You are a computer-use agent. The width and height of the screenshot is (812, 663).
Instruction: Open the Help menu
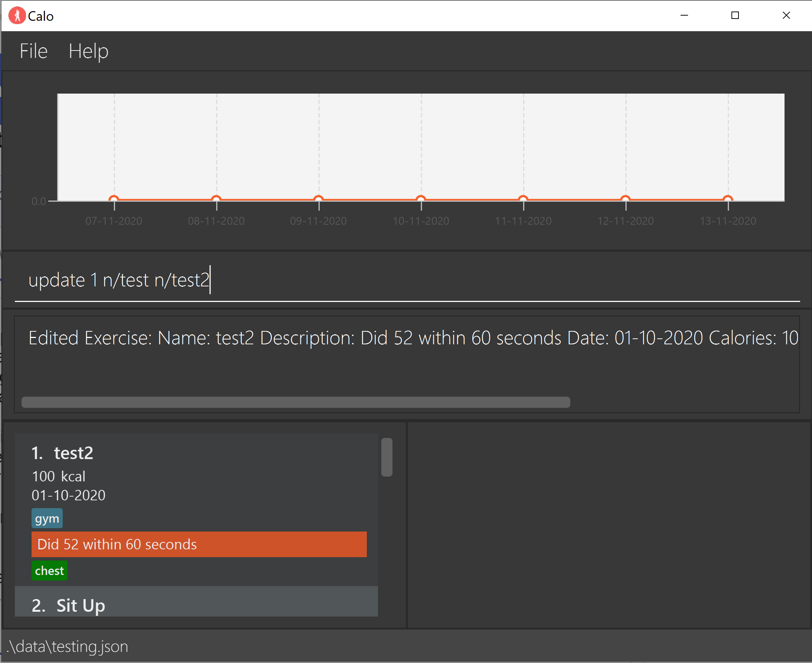click(88, 51)
